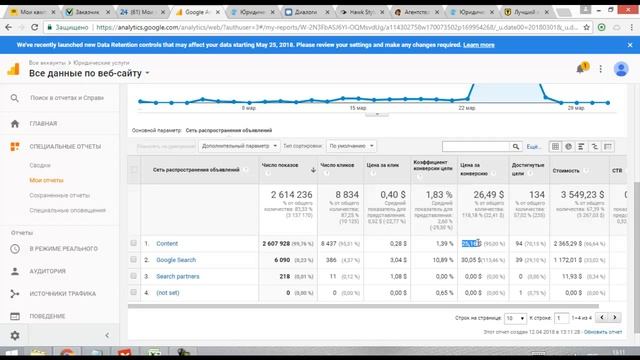Screen dimensions: 640x360
Task: Open the notifications bell icon
Action: [x=581, y=68]
